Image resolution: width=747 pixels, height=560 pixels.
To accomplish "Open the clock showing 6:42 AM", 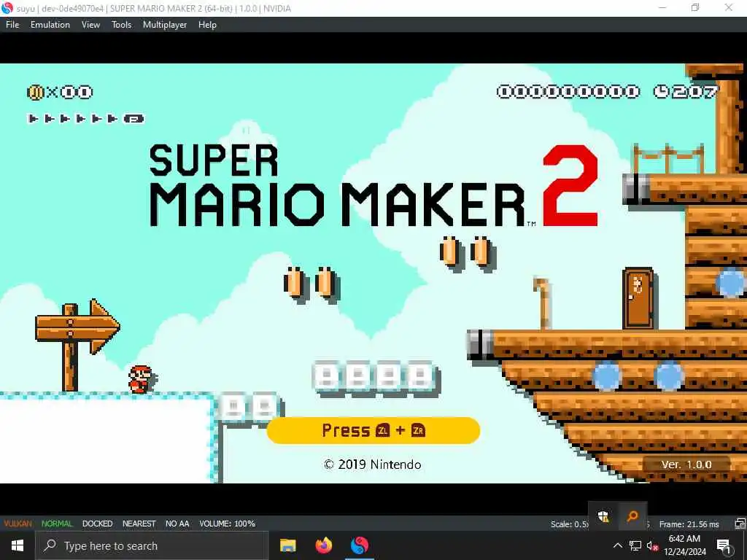I will click(x=684, y=545).
